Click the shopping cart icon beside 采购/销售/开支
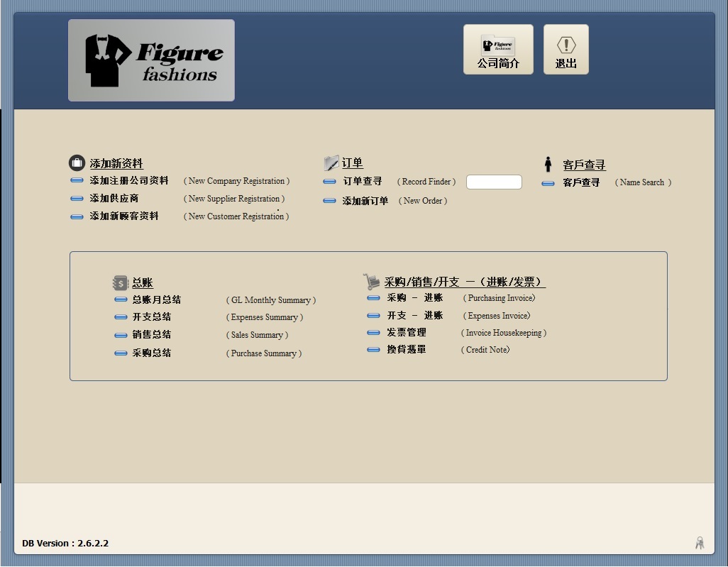728x567 pixels. 372,282
